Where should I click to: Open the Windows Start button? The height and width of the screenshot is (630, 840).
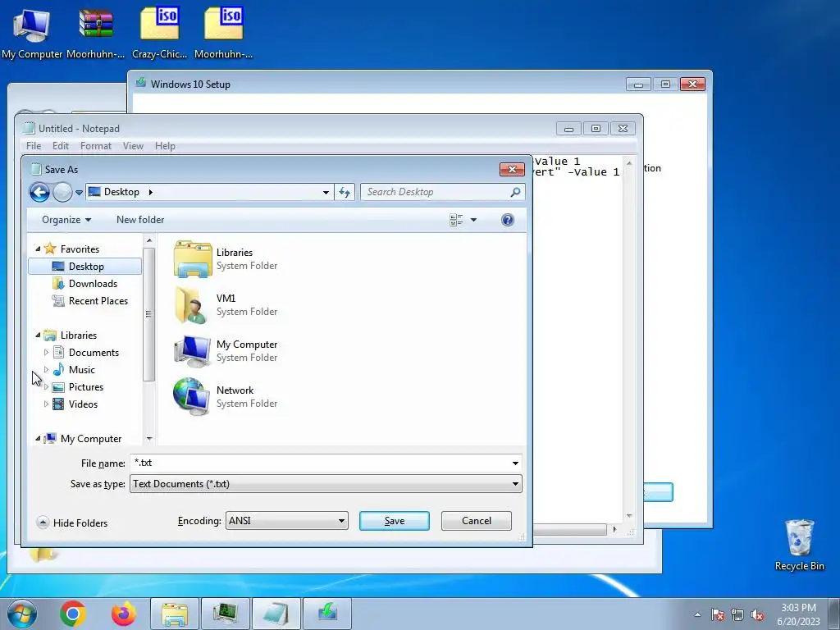21,614
